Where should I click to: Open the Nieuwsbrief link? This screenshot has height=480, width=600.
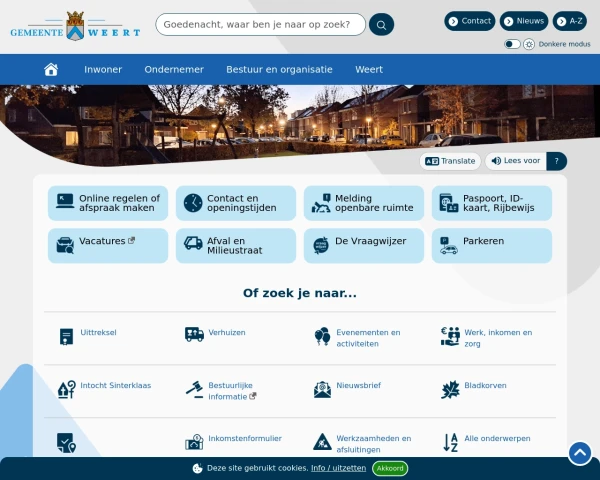click(358, 385)
